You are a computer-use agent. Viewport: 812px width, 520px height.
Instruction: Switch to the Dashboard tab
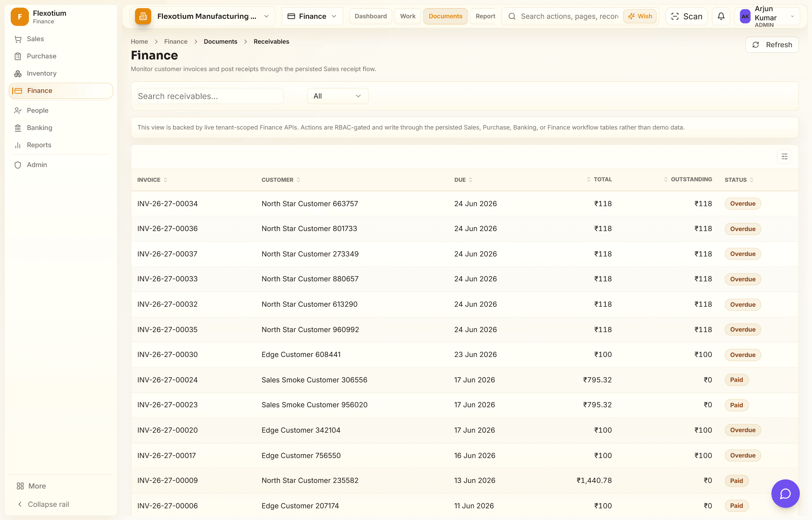click(x=370, y=16)
